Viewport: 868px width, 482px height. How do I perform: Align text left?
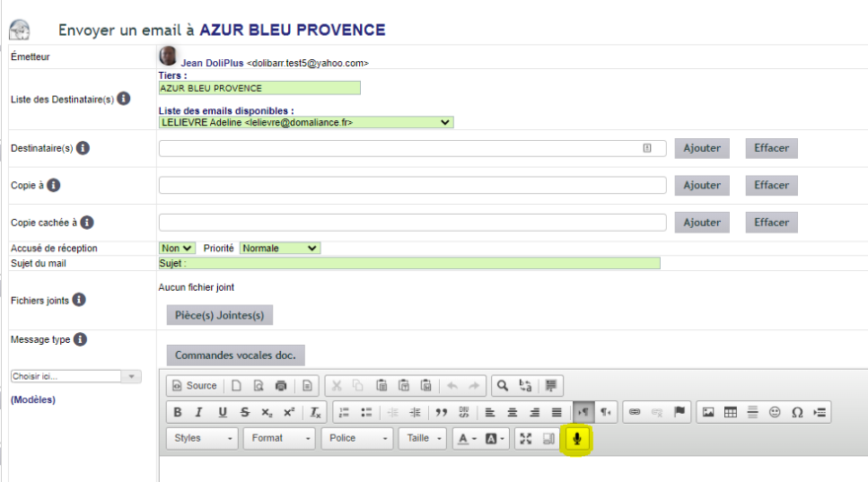[490, 412]
